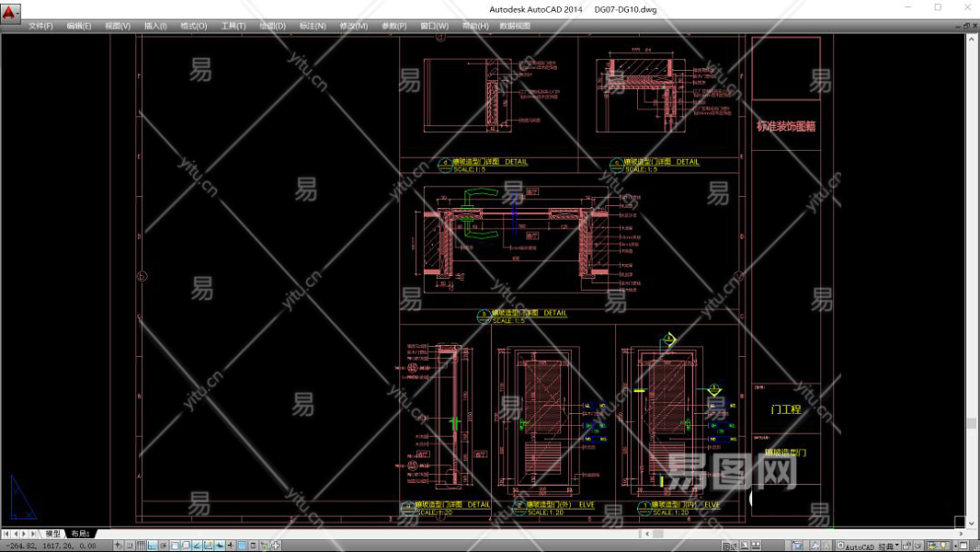Toggle Dynamic Input in status bar
The image size is (980, 552).
[220, 546]
